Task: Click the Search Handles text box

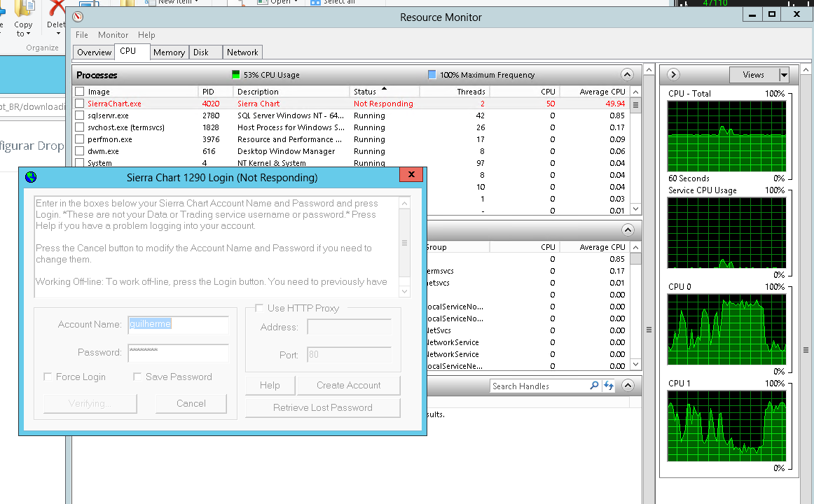Action: pos(540,386)
